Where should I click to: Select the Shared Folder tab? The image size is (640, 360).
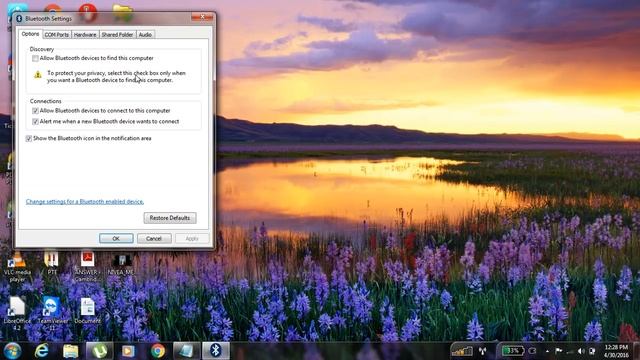117,35
